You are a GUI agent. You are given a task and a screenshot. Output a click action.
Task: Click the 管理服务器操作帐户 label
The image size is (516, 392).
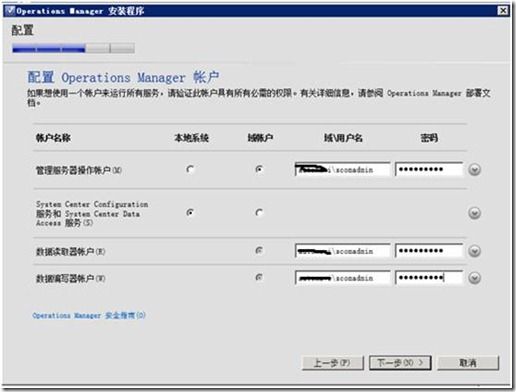(x=79, y=170)
